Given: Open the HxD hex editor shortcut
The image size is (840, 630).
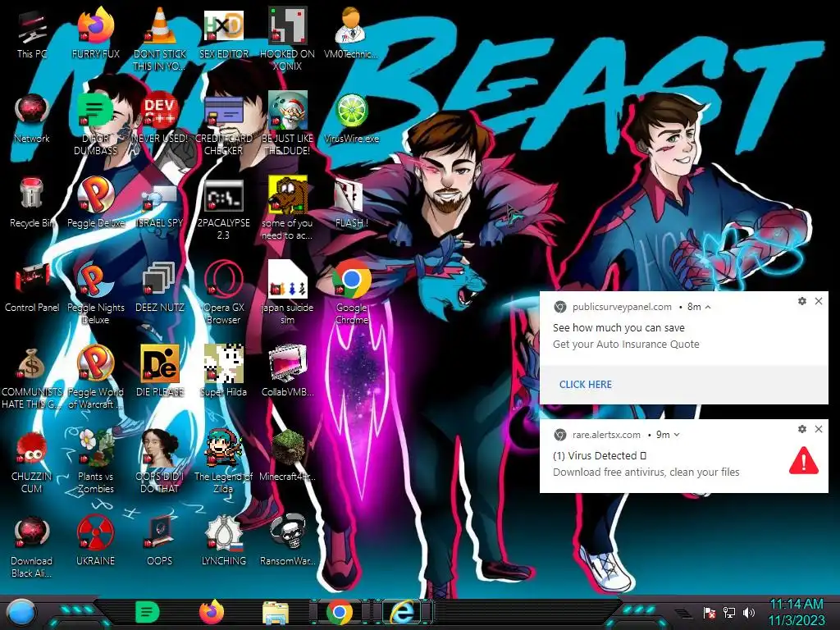Looking at the screenshot, I should [224, 33].
